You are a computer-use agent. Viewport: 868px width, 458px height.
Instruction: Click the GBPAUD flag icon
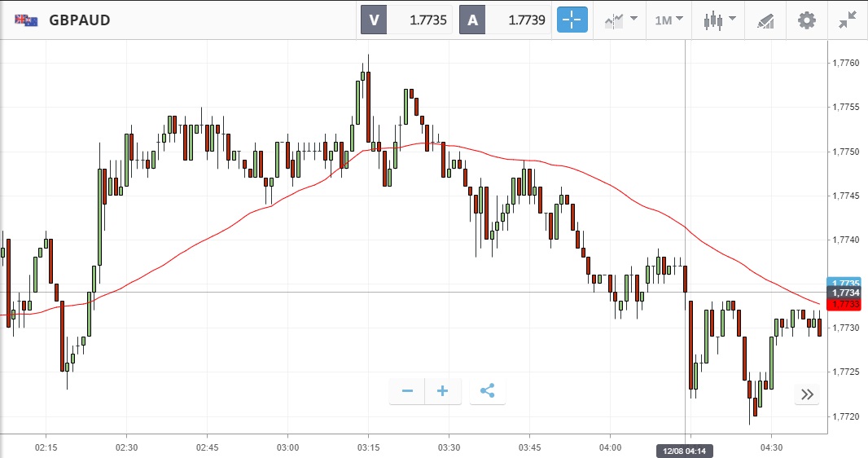[25, 20]
